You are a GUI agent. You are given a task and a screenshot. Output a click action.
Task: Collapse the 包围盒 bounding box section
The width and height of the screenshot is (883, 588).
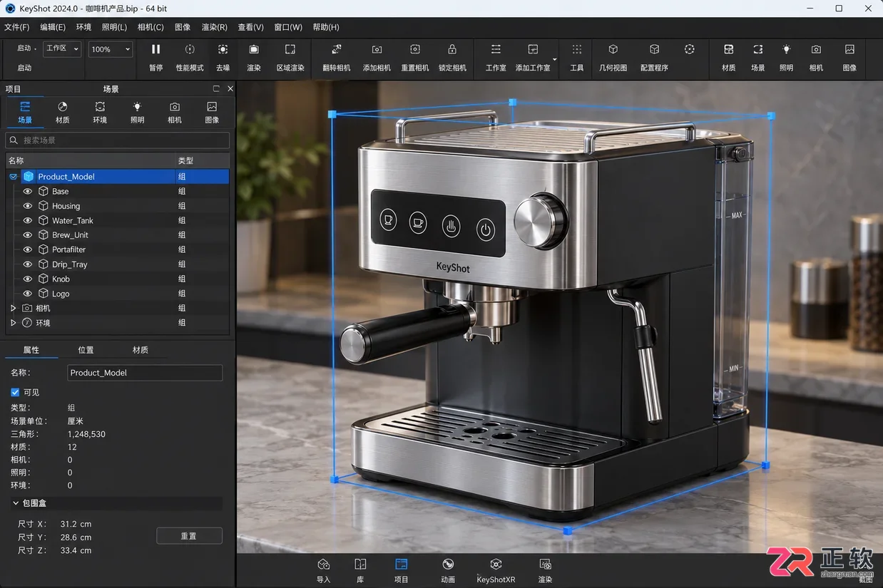tap(16, 503)
